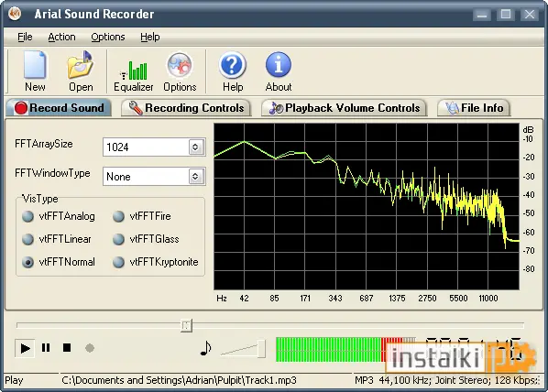Click the -50 dB axis label
Image resolution: width=548 pixels, height=392 pixels.
(x=529, y=213)
